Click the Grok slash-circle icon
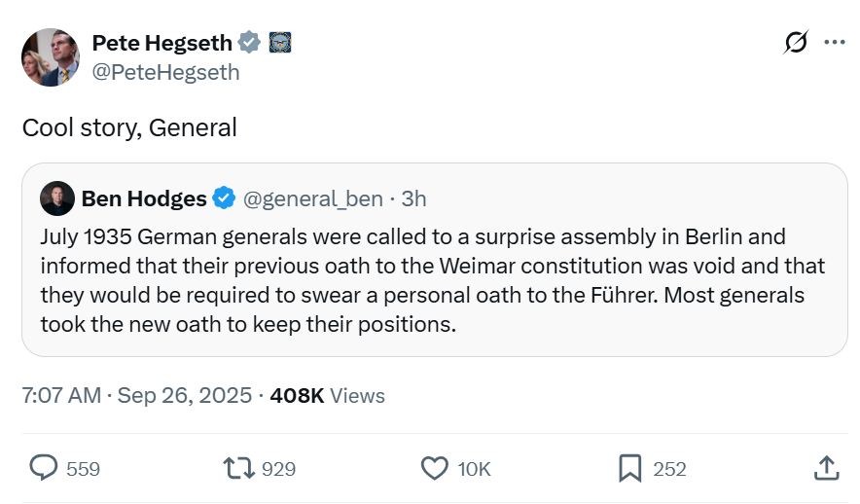This screenshot has width=860, height=504. tap(796, 43)
